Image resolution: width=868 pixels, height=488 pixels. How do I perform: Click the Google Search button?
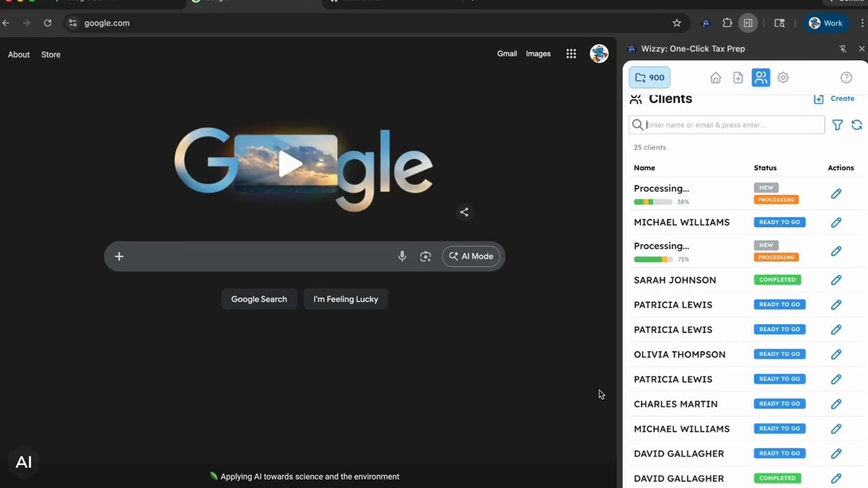point(259,299)
